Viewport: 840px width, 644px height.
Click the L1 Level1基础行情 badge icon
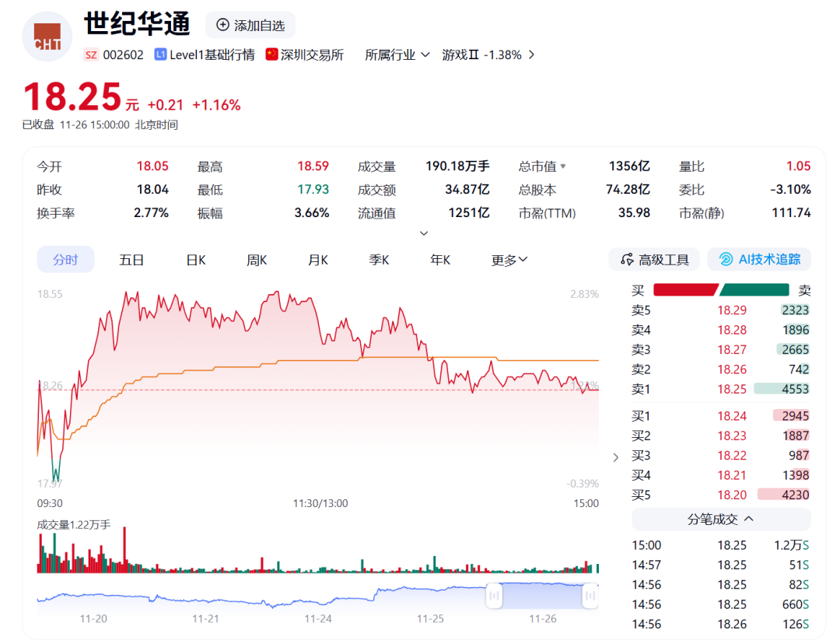[159, 53]
